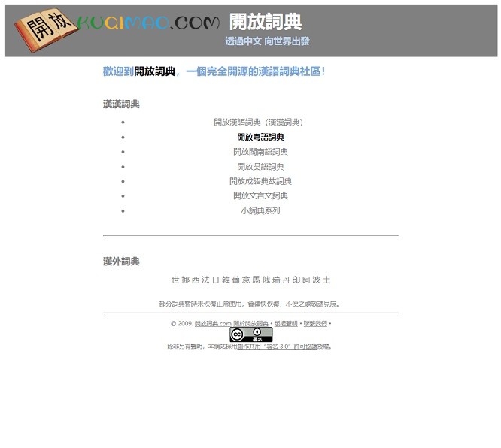Click the colorful KUQIMAO.COM logo text
501x448 pixels.
coord(149,23)
